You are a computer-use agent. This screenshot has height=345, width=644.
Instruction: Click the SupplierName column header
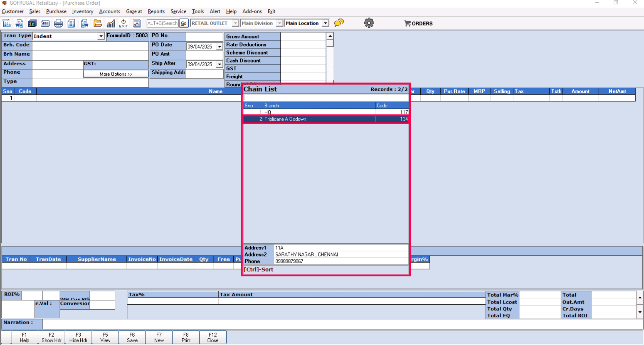[97, 259]
